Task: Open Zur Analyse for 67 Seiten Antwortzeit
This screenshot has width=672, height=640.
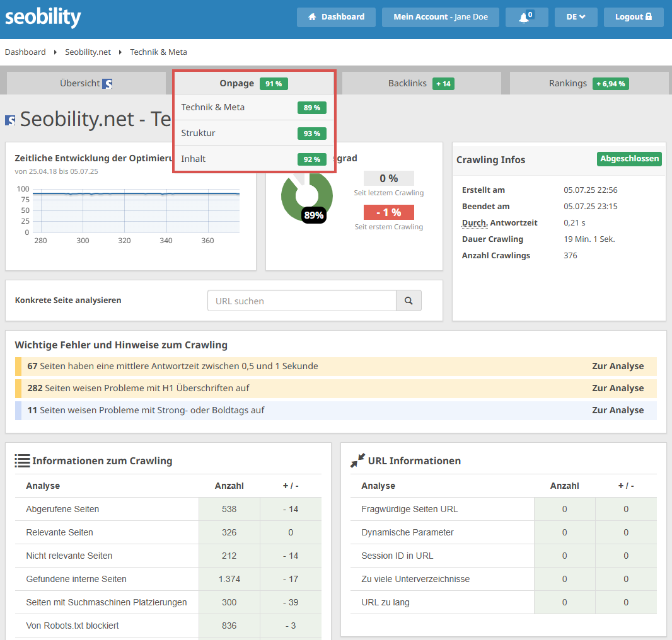Action: pyautogui.click(x=618, y=366)
